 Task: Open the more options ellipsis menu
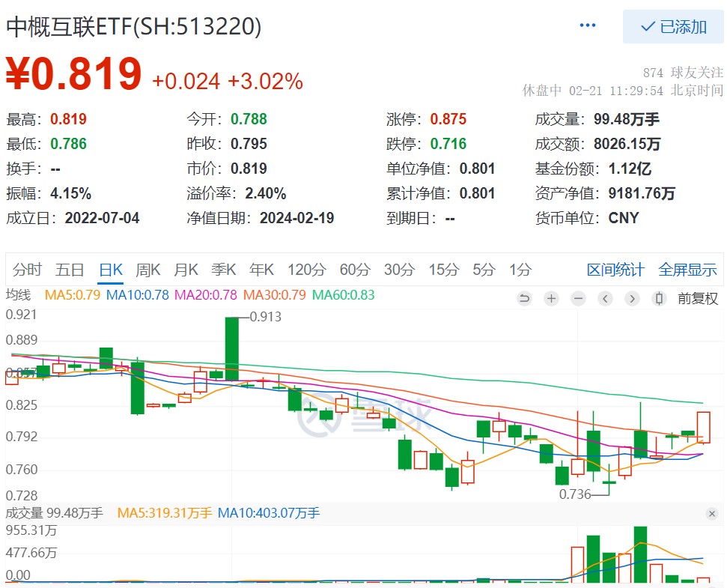(x=588, y=25)
